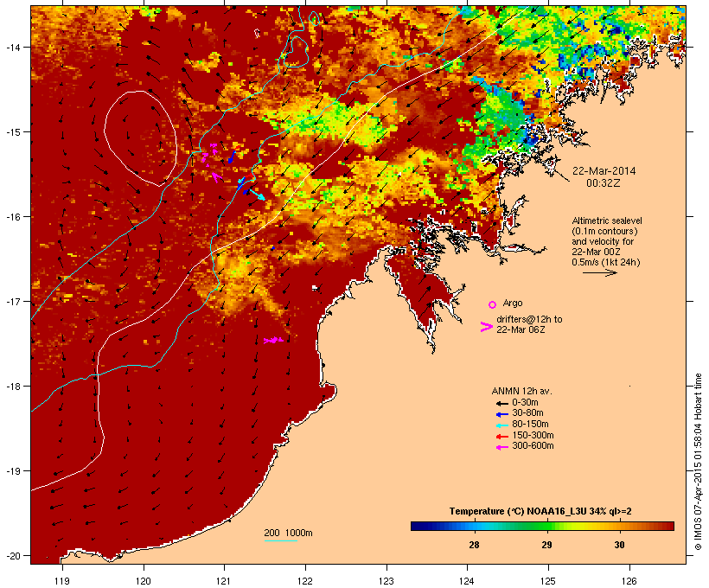This screenshot has width=709, height=588.
Task: Click latitude axis label -17
Action: 12,301
